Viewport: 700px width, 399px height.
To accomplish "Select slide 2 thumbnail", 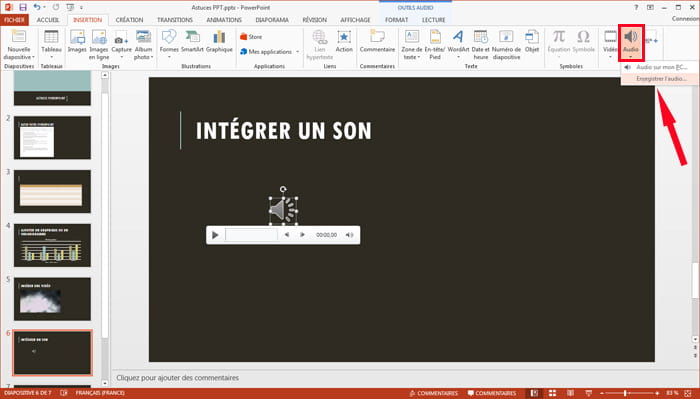I will (x=52, y=137).
